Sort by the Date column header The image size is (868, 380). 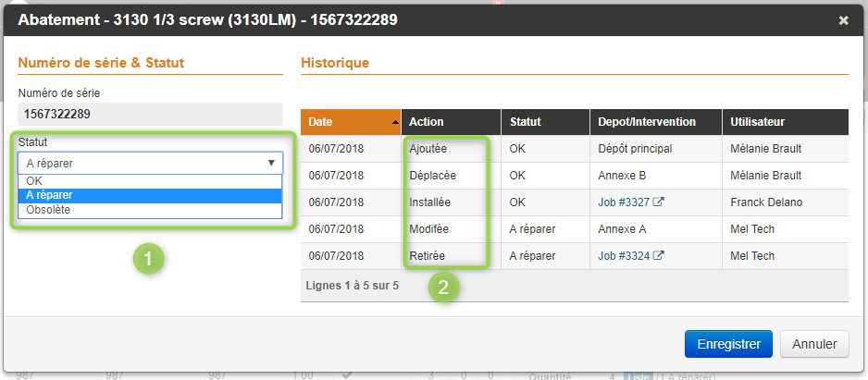[351, 122]
